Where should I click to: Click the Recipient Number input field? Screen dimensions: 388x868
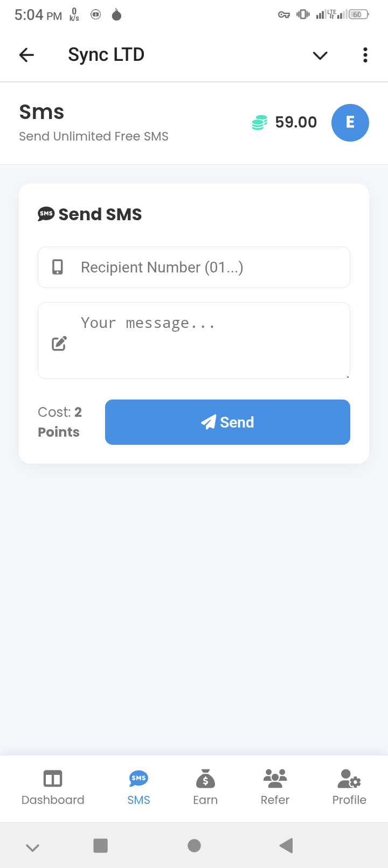point(210,268)
